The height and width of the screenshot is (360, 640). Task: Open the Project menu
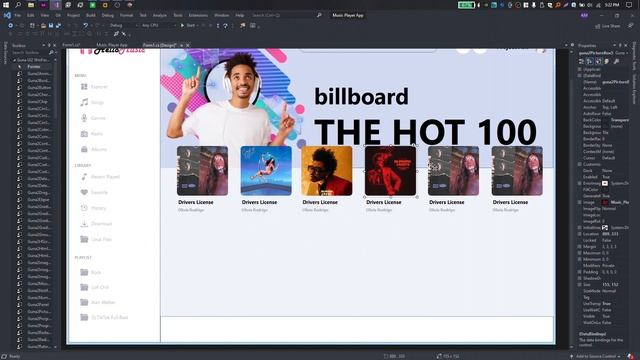pos(73,15)
